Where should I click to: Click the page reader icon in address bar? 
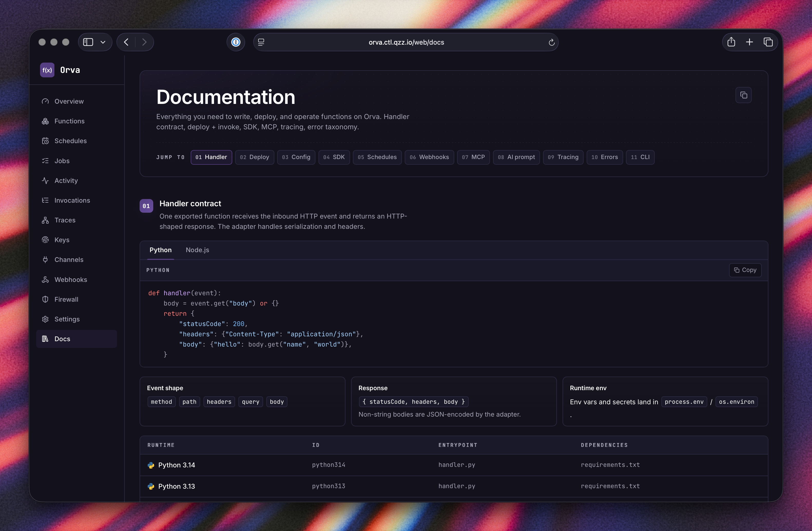click(261, 42)
